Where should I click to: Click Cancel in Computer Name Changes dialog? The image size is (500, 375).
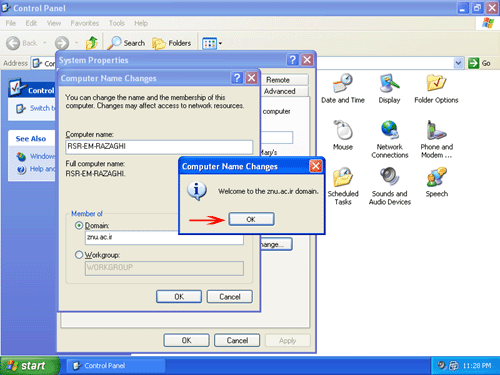pos(230,296)
